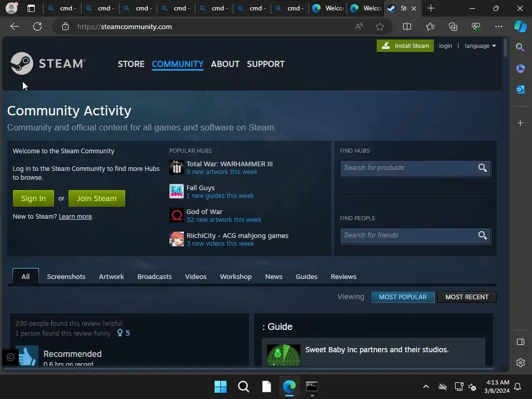Click Edge profile avatar icon
532x399 pixels.
(x=11, y=8)
